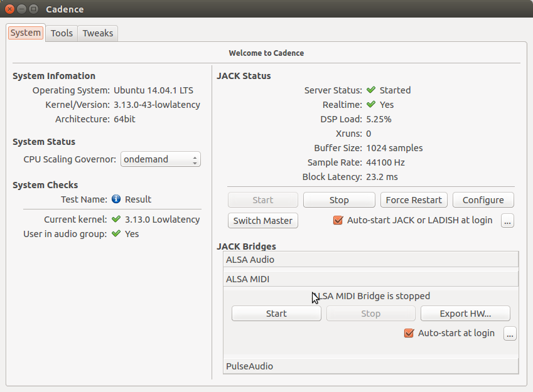The height and width of the screenshot is (392, 533).
Task: Click the Current kernel green checkmark icon
Action: pyautogui.click(x=116, y=220)
